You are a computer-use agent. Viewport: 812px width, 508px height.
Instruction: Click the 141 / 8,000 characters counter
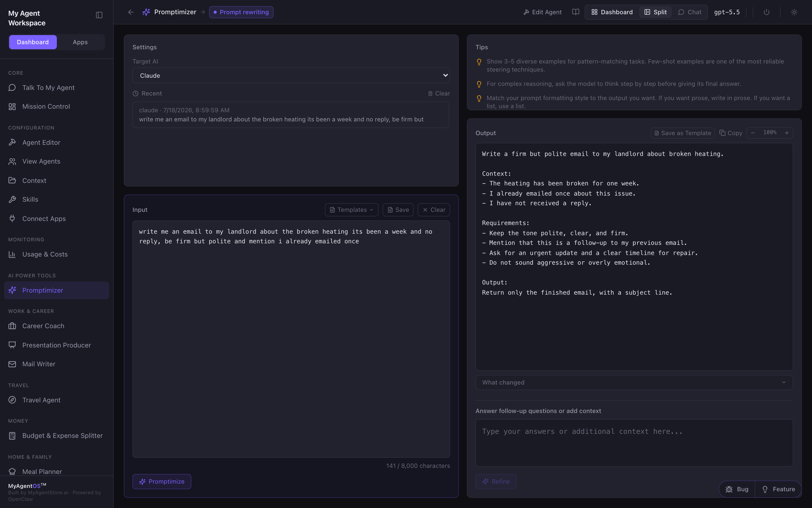(418, 466)
